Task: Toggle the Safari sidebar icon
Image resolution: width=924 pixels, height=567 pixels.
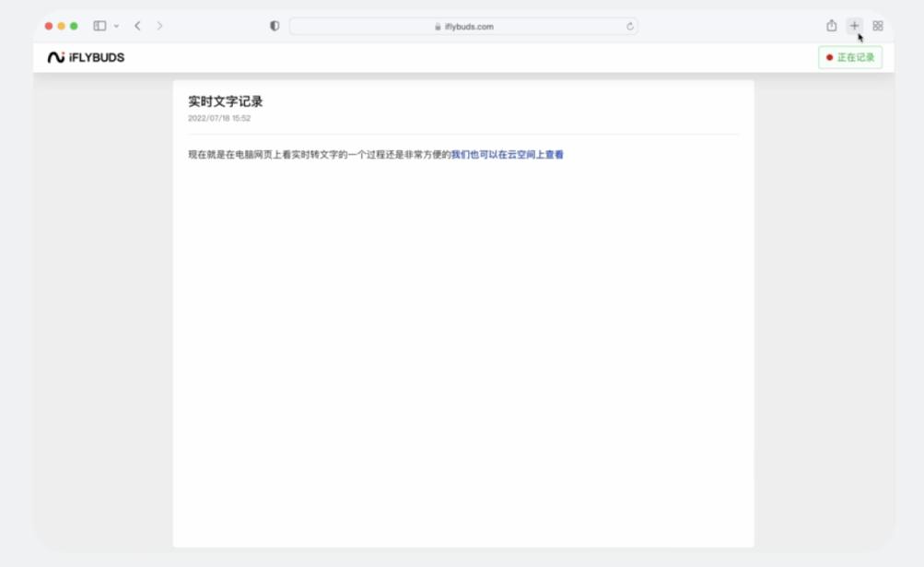Action: pyautogui.click(x=99, y=26)
